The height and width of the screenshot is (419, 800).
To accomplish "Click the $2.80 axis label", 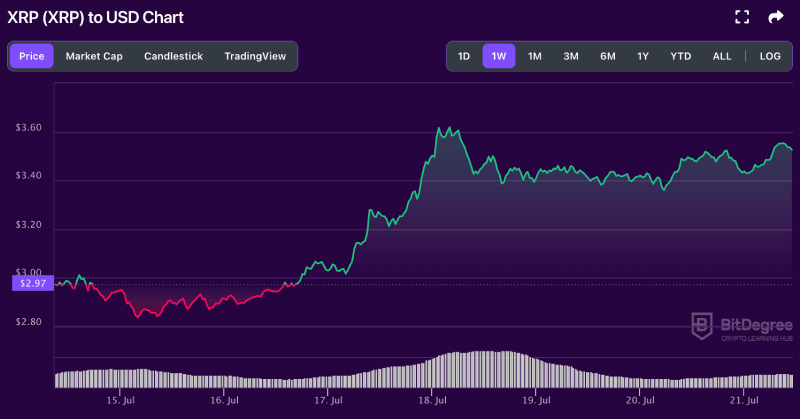I will 29,322.
